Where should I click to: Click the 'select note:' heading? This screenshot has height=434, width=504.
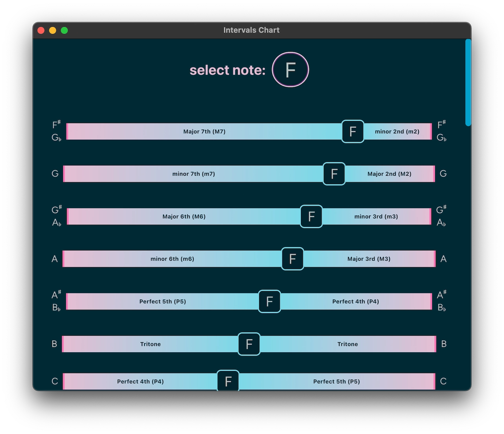[227, 70]
